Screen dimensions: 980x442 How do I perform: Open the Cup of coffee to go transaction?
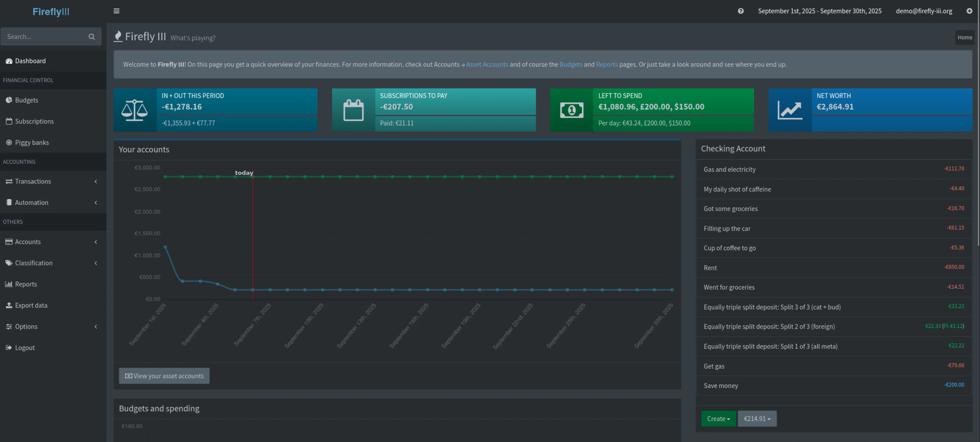[729, 248]
